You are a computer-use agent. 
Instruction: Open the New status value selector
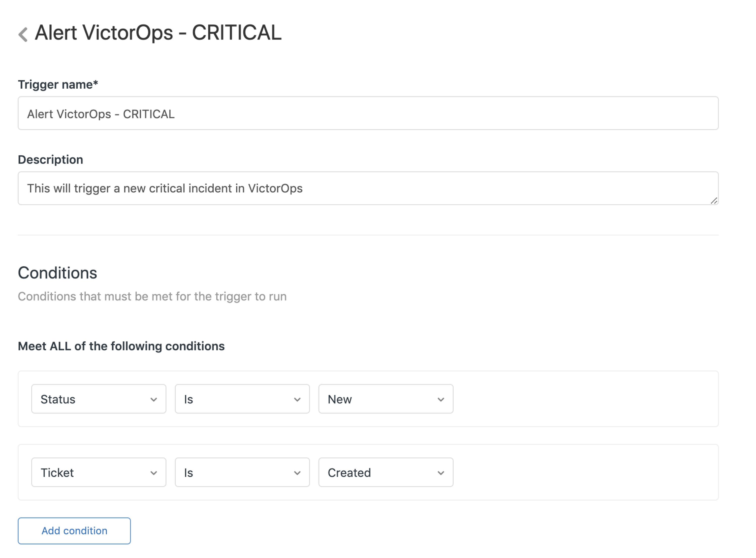[385, 399]
